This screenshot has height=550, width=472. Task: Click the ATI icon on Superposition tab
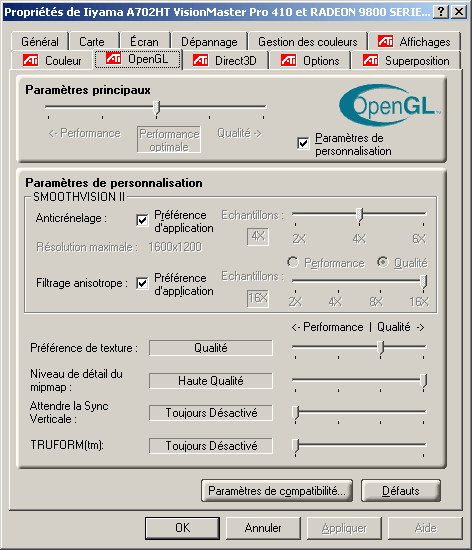click(370, 60)
